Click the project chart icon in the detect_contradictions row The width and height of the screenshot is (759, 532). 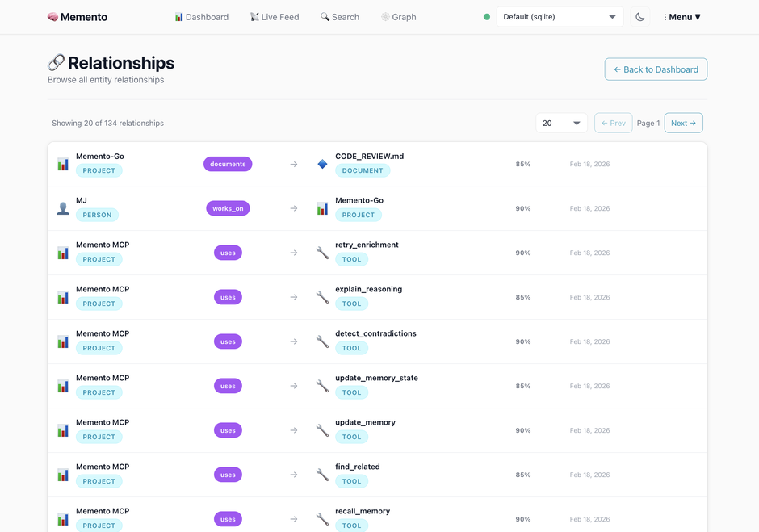coord(63,341)
